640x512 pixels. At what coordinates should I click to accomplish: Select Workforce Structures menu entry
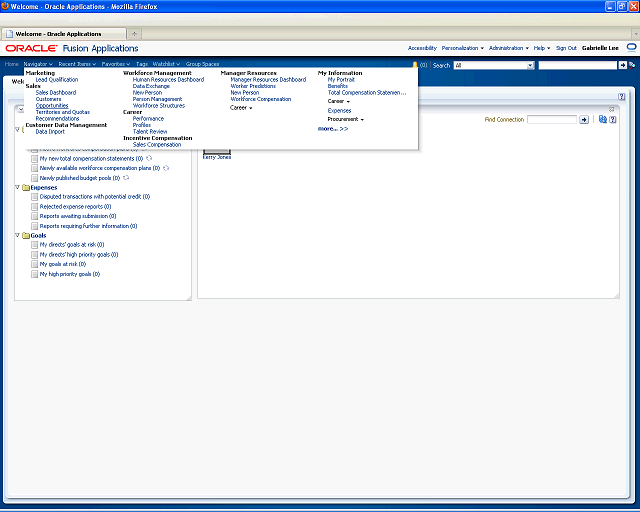tap(159, 106)
